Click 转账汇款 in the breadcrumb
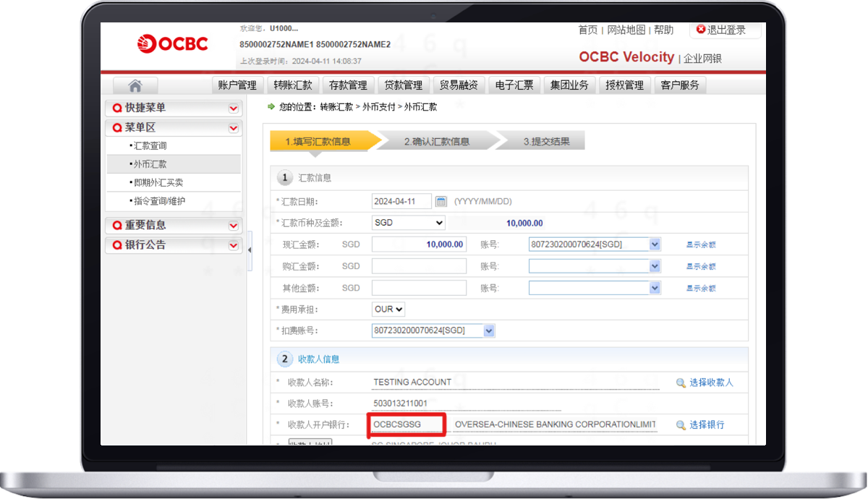Image resolution: width=868 pixels, height=499 pixels. tap(336, 107)
